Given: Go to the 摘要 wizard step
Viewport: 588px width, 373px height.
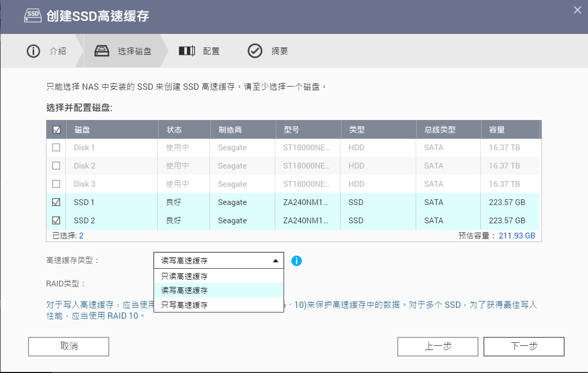Looking at the screenshot, I should click(x=279, y=51).
